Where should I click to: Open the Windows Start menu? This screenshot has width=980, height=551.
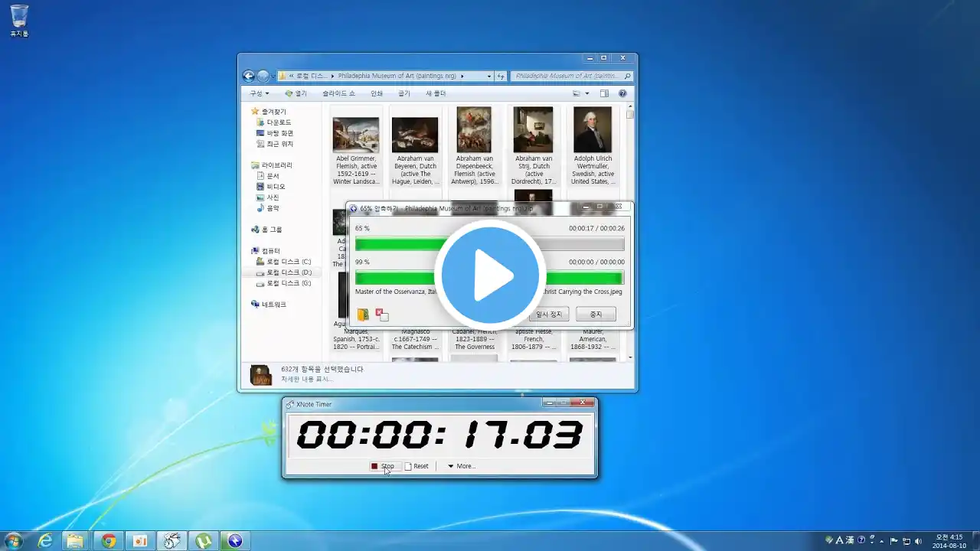click(13, 541)
